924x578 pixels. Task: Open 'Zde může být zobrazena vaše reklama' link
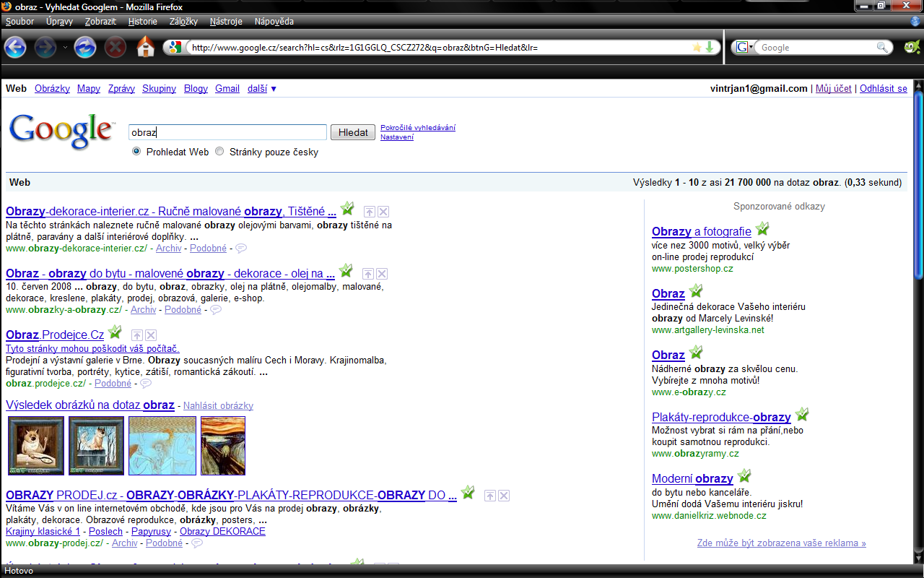point(782,543)
